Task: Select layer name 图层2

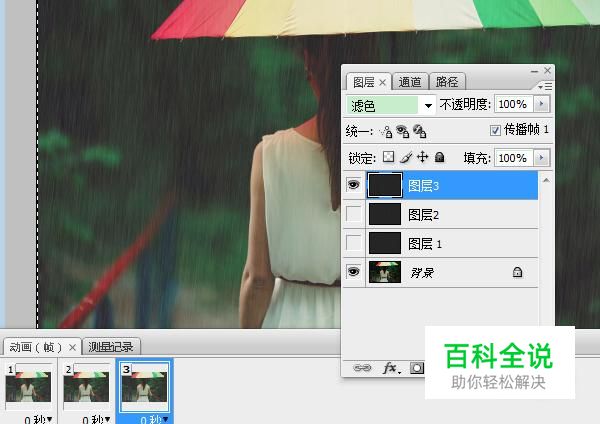Action: [x=424, y=215]
